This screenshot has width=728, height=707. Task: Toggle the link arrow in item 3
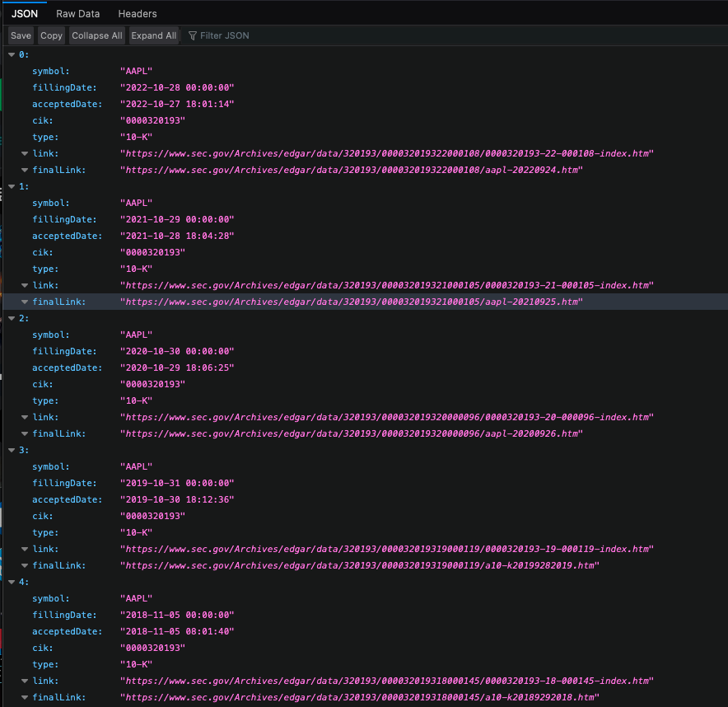[x=25, y=550]
